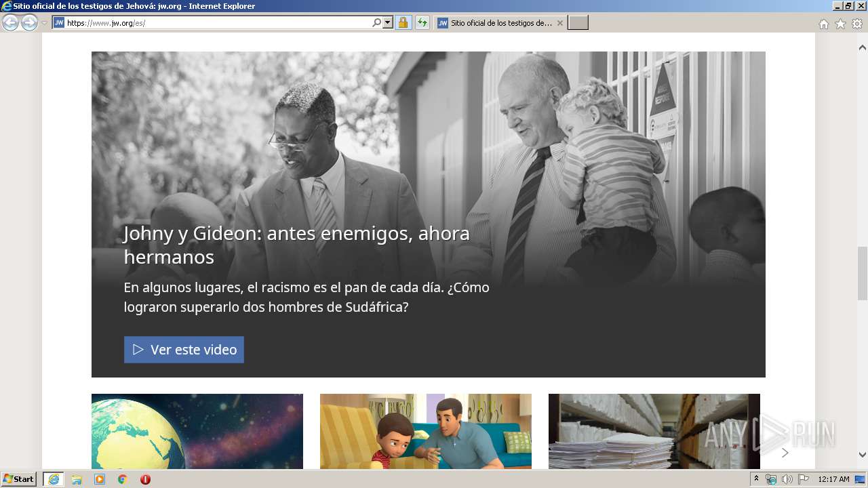Click the 'Ver este video' button
This screenshot has height=488, width=868.
coord(184,350)
